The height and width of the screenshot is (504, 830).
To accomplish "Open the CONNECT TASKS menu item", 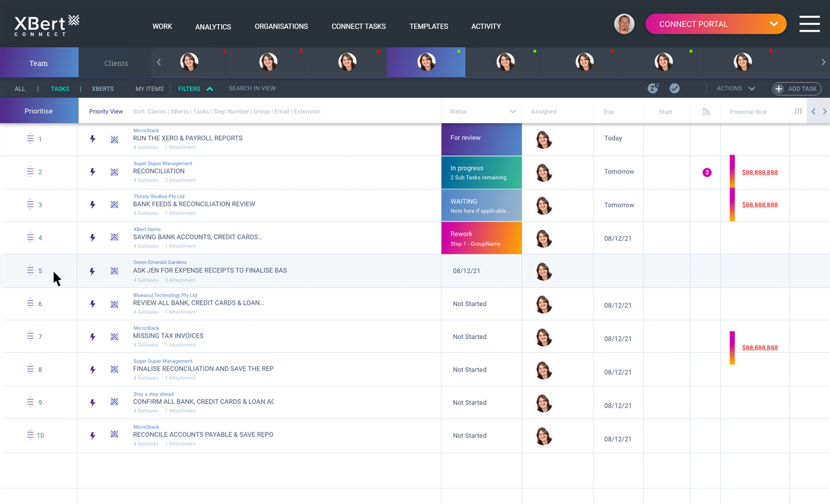I will coord(358,26).
